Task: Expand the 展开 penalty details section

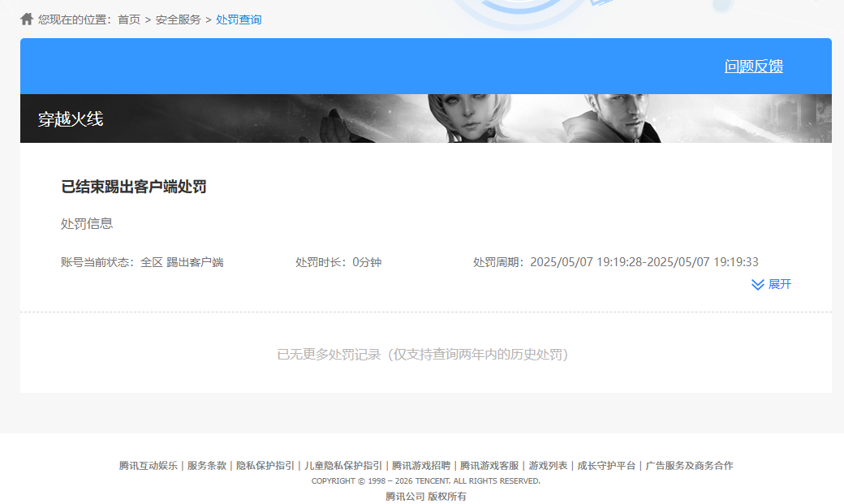Action: pos(780,284)
